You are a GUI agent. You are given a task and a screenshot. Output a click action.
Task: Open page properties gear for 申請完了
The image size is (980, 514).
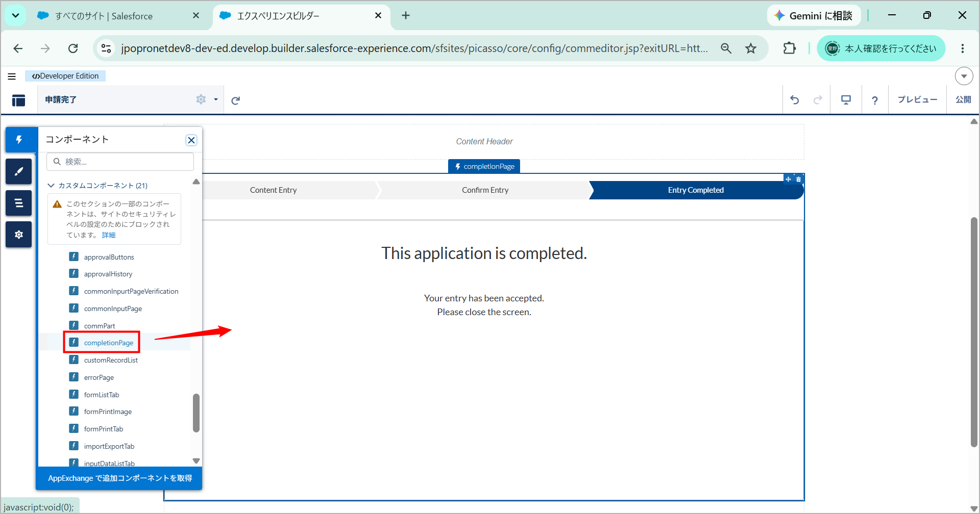[x=201, y=99]
